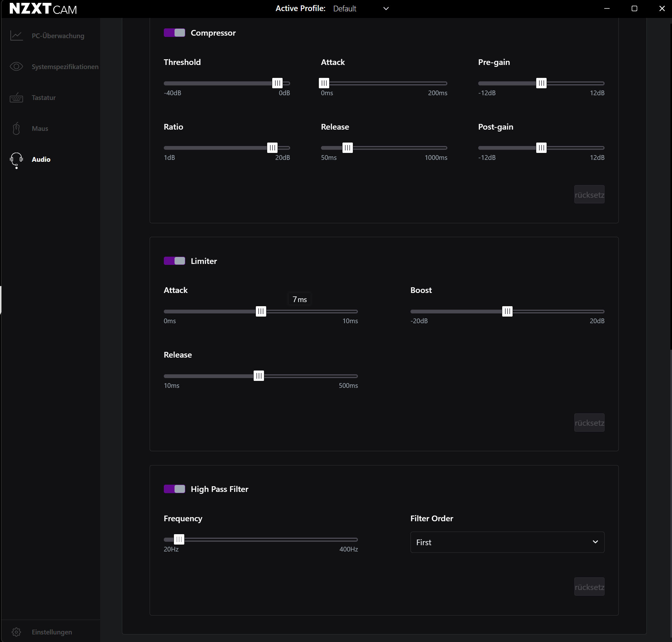
Task: Switch to the Audio menu item
Action: click(41, 160)
